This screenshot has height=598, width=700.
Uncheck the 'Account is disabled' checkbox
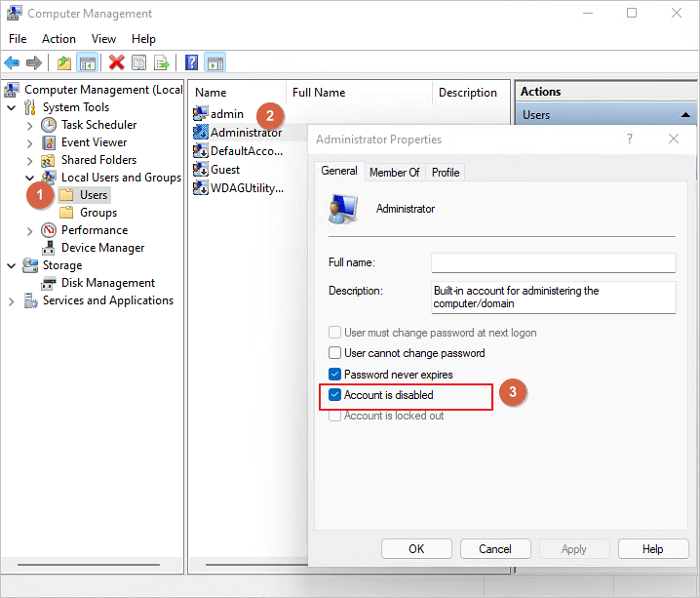335,395
